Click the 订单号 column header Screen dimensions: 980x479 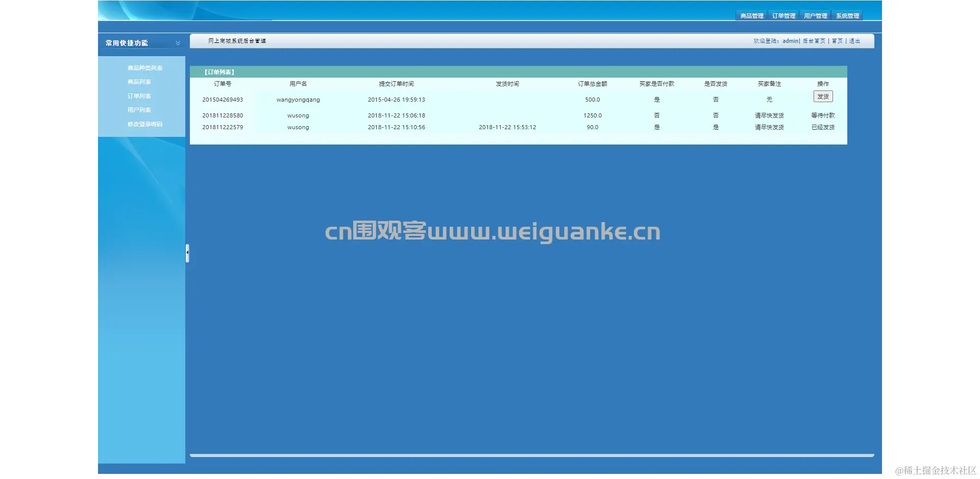click(x=223, y=84)
